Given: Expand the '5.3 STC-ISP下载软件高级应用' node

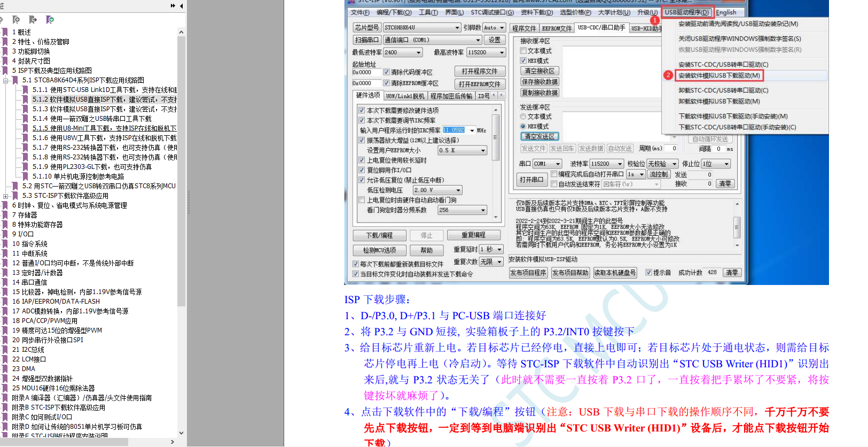Looking at the screenshot, I should [x=6, y=196].
